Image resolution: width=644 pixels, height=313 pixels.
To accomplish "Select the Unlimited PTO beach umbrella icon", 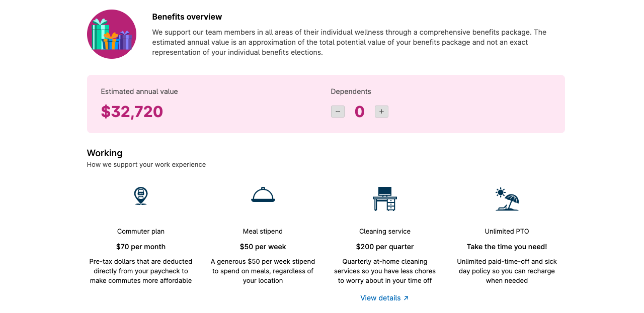I will click(x=511, y=197).
